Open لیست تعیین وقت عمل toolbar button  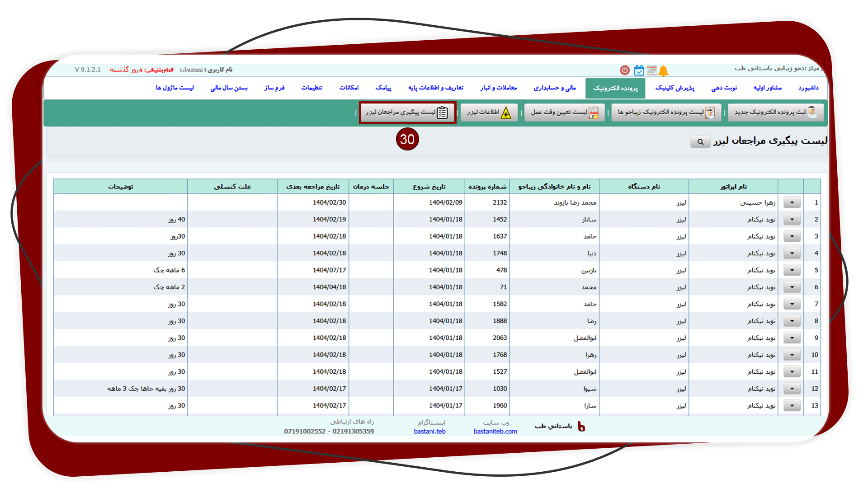(565, 112)
